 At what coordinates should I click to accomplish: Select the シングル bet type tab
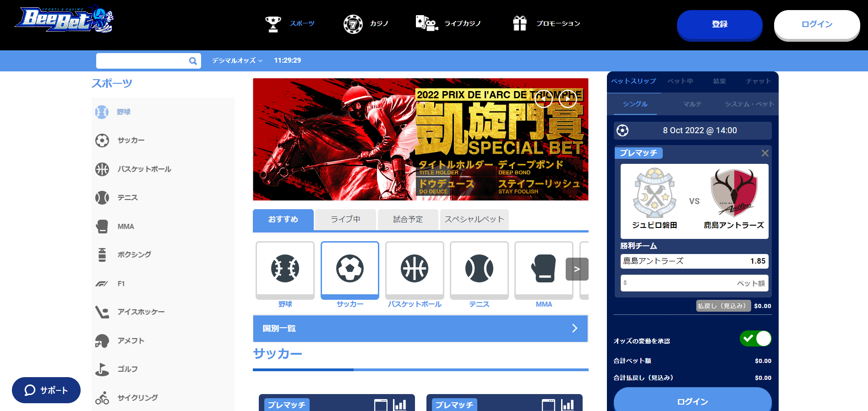(x=635, y=104)
